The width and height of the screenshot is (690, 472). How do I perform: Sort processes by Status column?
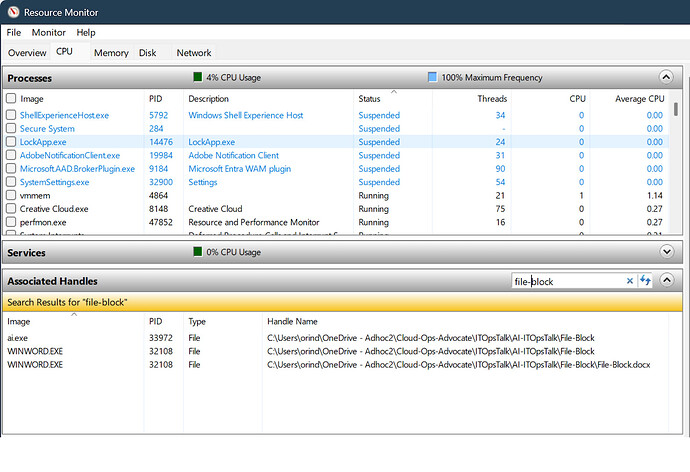pyautogui.click(x=369, y=99)
